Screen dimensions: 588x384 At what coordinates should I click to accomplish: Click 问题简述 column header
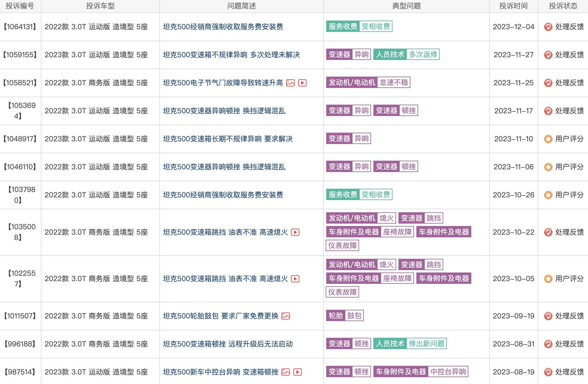point(241,6)
